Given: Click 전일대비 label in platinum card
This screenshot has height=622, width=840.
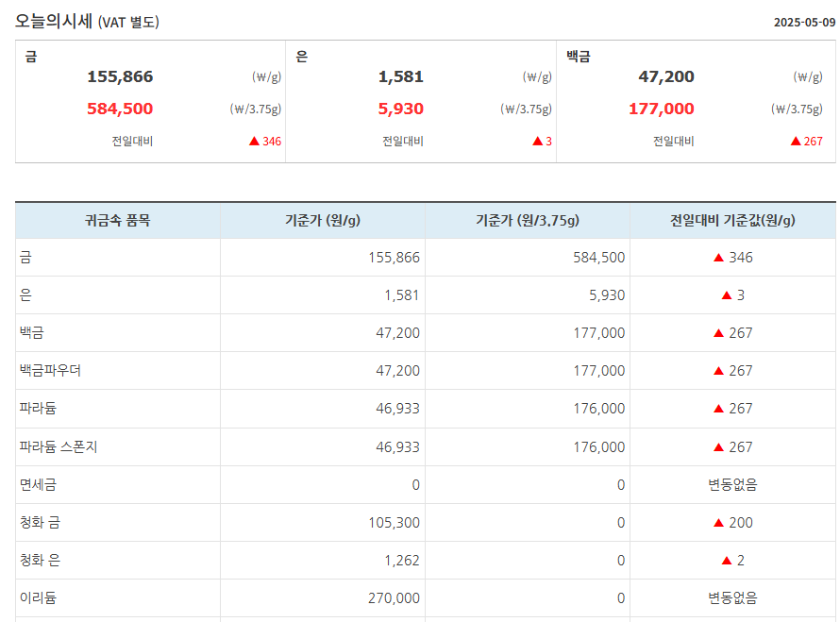Looking at the screenshot, I should click(673, 141).
